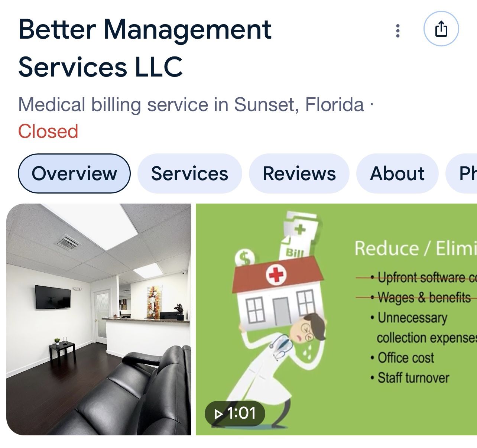Click the Reduce / Eliminate heading in video

point(415,248)
